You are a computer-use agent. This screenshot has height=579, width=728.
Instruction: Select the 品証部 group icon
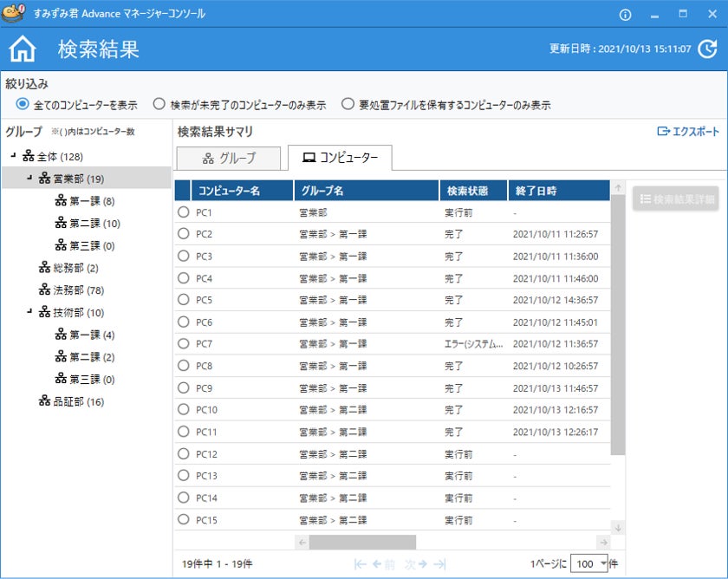coord(45,401)
